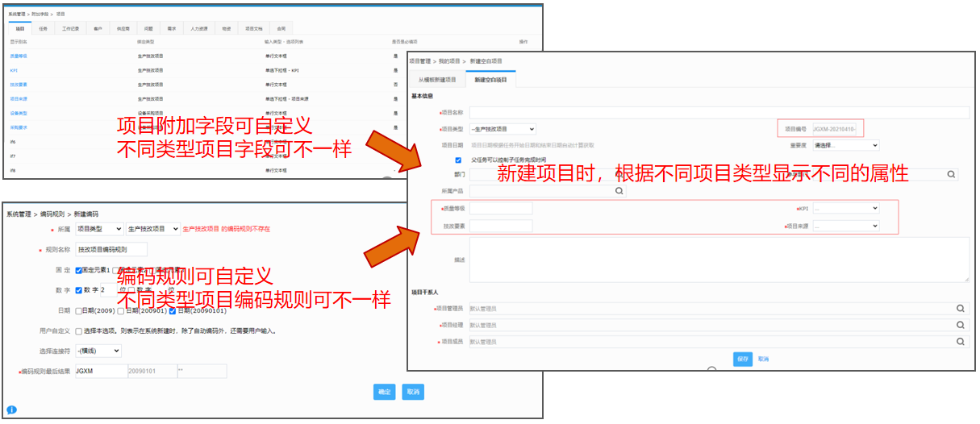The width and height of the screenshot is (980, 424).
Task: Uncheck 父任务可以控制子任务完成时间 checkbox
Action: coord(458,160)
